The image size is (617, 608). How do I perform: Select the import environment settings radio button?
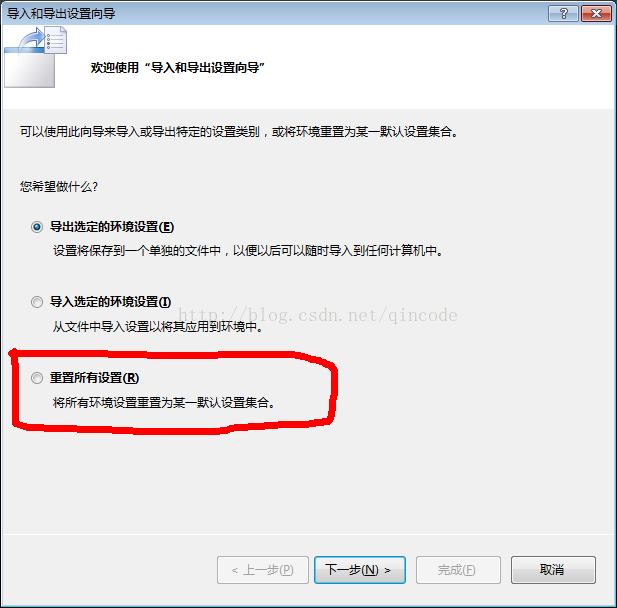coord(37,302)
